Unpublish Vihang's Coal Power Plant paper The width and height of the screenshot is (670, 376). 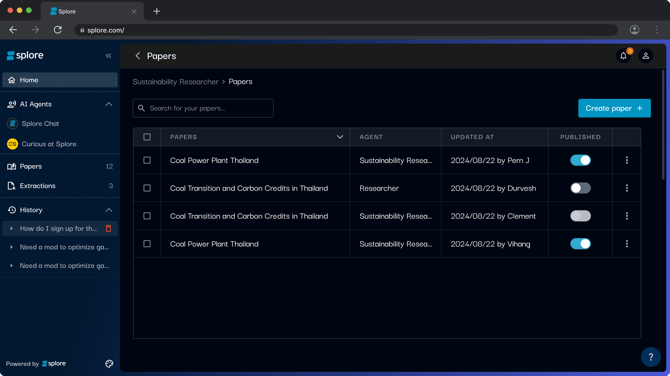[x=580, y=244]
